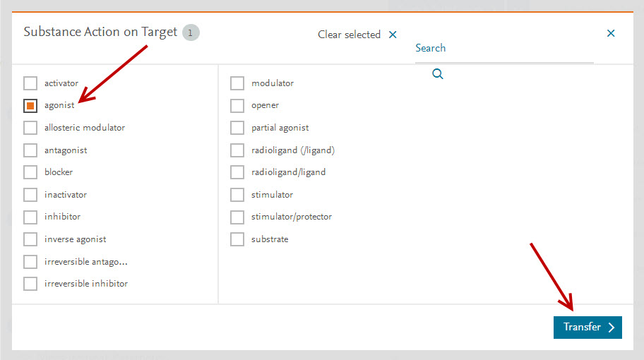Select the modulator checkbox
Image resolution: width=644 pixels, height=360 pixels.
[x=237, y=83]
